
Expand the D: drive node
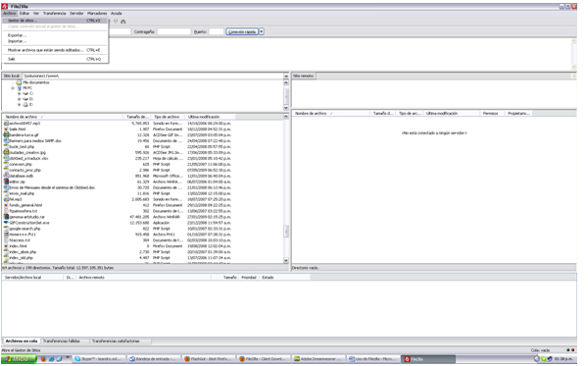20,99
